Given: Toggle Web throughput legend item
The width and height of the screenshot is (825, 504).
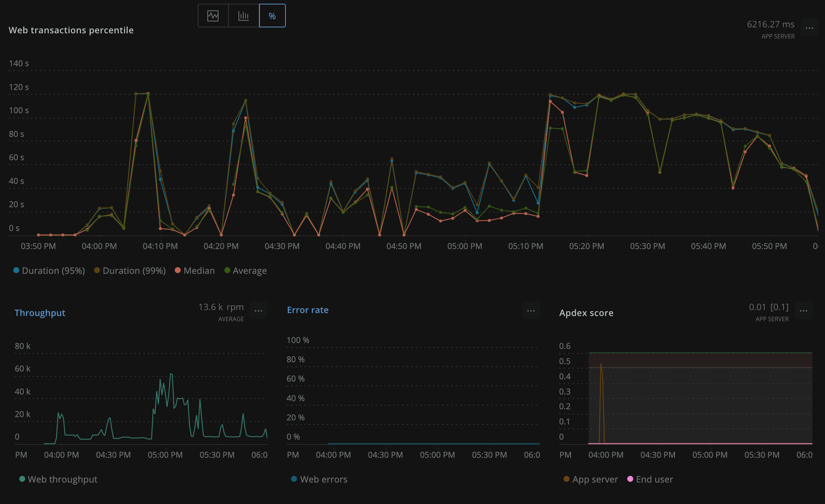Looking at the screenshot, I should pyautogui.click(x=58, y=479).
